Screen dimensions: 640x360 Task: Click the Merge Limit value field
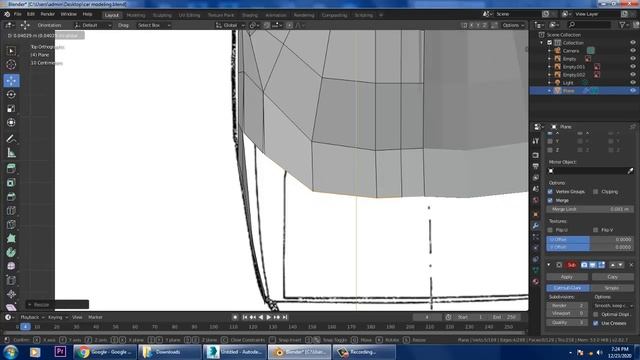pos(590,209)
